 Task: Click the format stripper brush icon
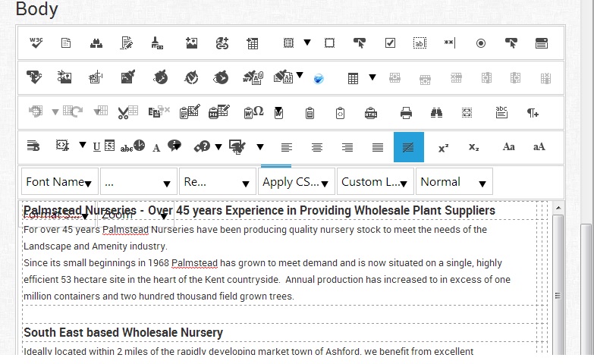click(x=157, y=43)
